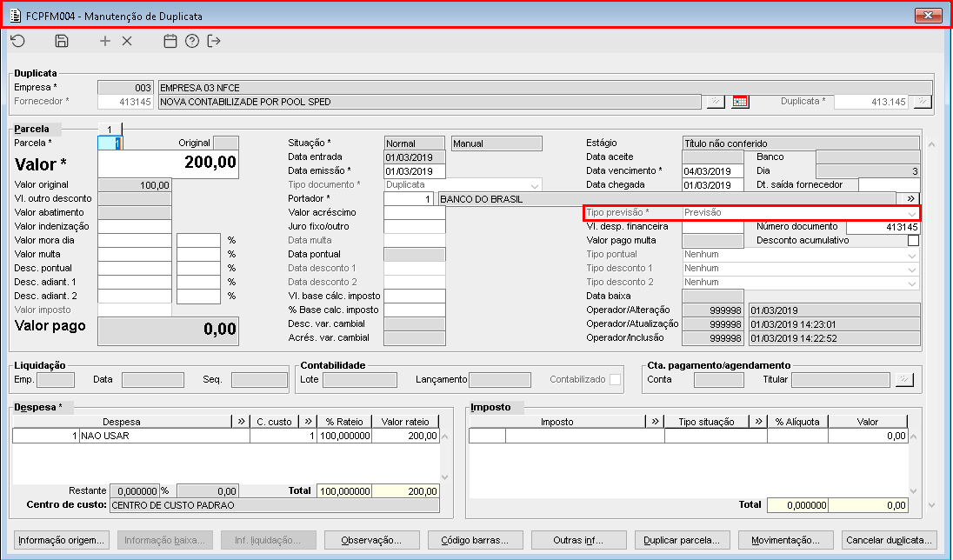Viewport: 953px width, 560px height.
Task: Click the arrows button beside Despesa column header
Action: click(241, 422)
